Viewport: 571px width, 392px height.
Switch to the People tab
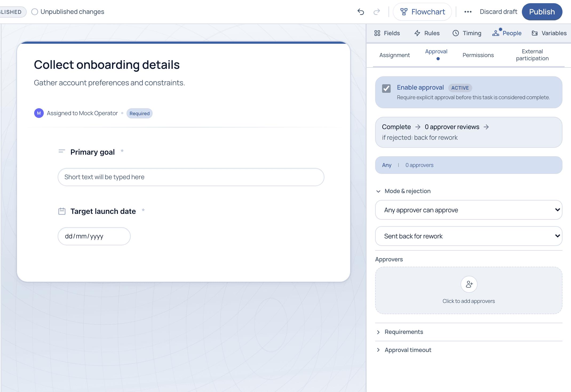point(507,33)
